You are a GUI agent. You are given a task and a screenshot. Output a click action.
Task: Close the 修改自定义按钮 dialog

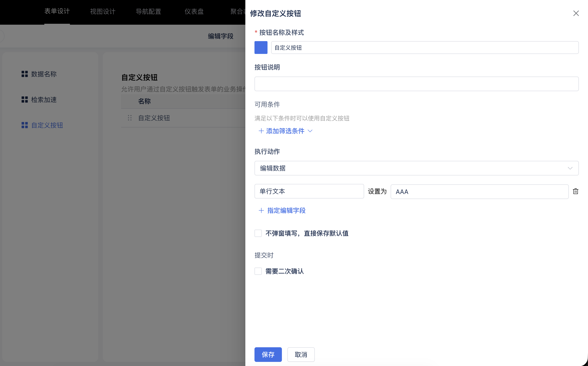click(x=576, y=13)
